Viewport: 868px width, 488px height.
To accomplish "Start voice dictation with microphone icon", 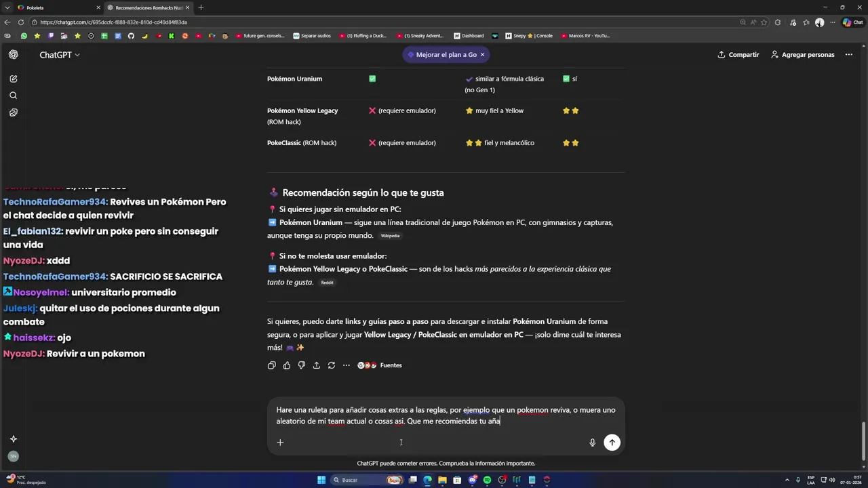I will (592, 443).
